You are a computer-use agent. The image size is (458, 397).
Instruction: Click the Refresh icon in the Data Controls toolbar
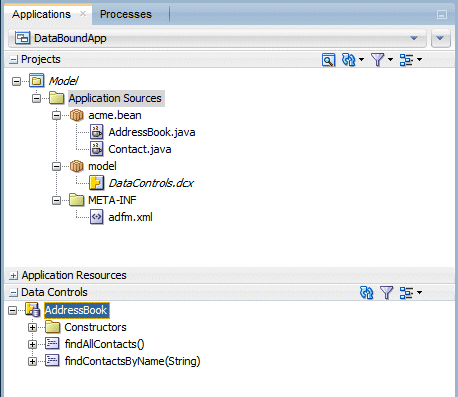pyautogui.click(x=366, y=293)
